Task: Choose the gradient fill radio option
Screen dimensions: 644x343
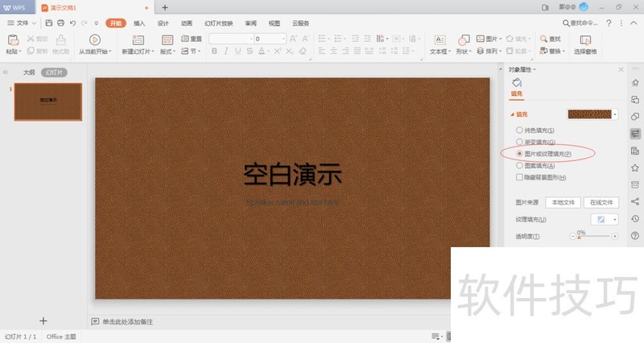Action: (x=519, y=142)
